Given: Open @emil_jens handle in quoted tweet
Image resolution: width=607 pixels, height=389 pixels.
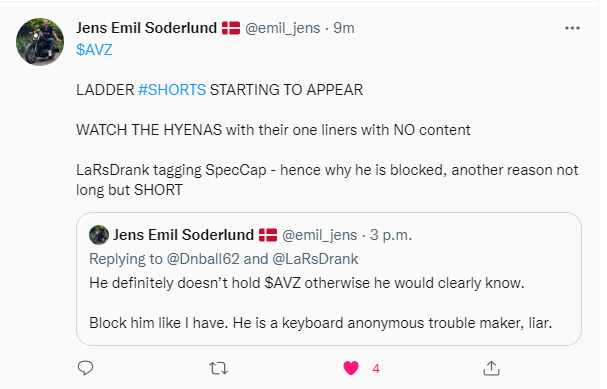Looking at the screenshot, I should (319, 235).
